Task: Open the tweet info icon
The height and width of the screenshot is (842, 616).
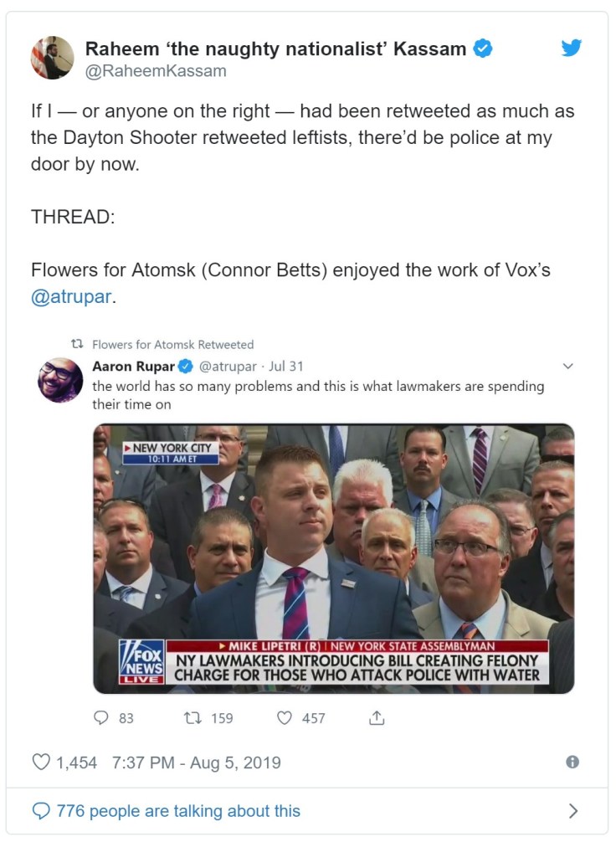Action: coord(572,762)
